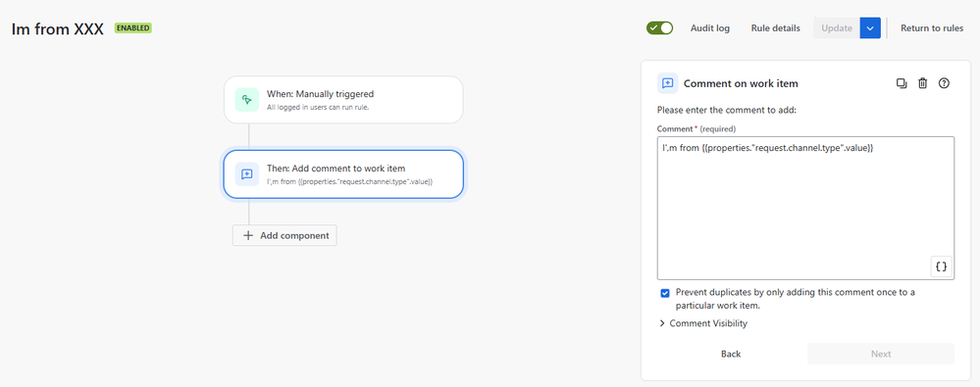Click the Next button

tap(881, 354)
